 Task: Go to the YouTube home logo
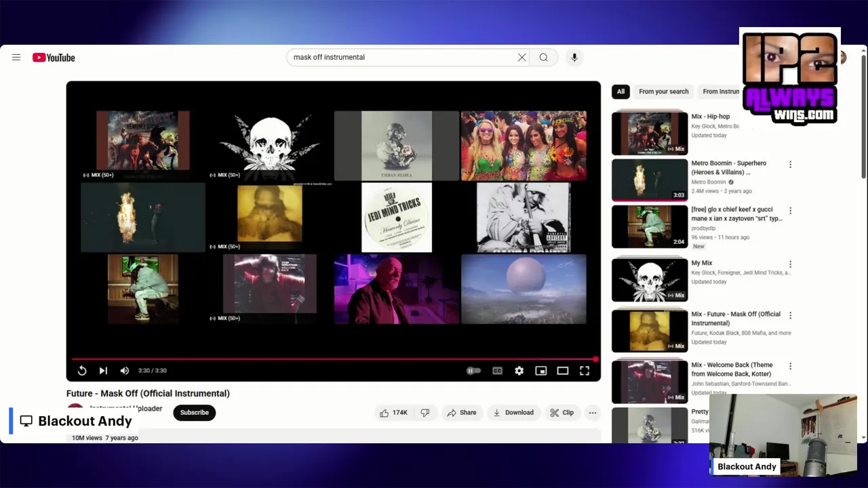(54, 58)
